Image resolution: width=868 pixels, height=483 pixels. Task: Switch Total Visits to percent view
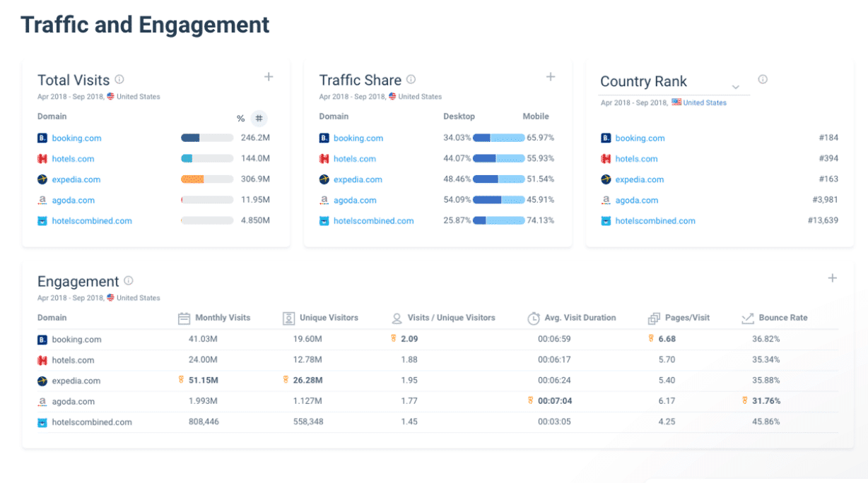(240, 119)
